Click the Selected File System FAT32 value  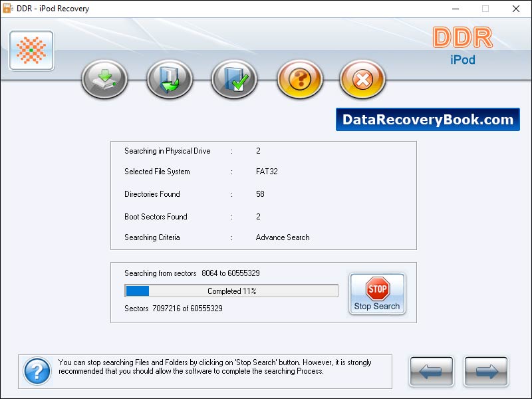coord(267,172)
